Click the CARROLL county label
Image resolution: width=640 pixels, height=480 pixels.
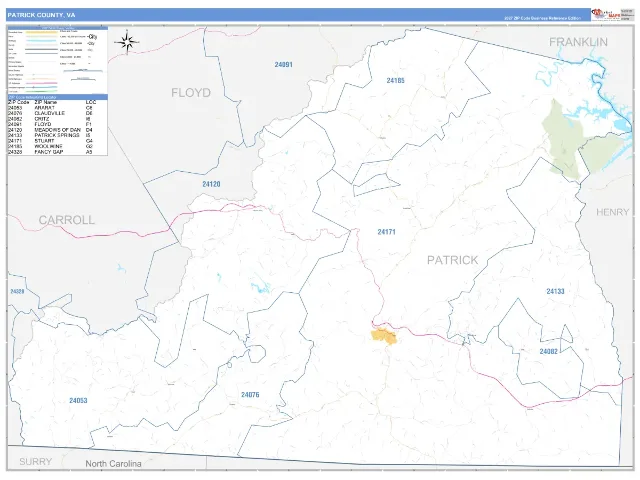tap(67, 220)
